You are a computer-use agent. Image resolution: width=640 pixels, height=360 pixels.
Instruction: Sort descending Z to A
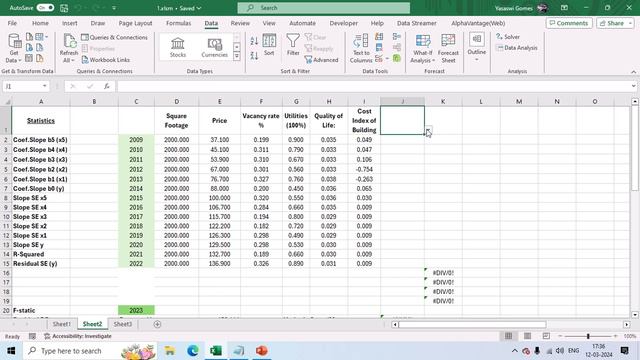254,56
